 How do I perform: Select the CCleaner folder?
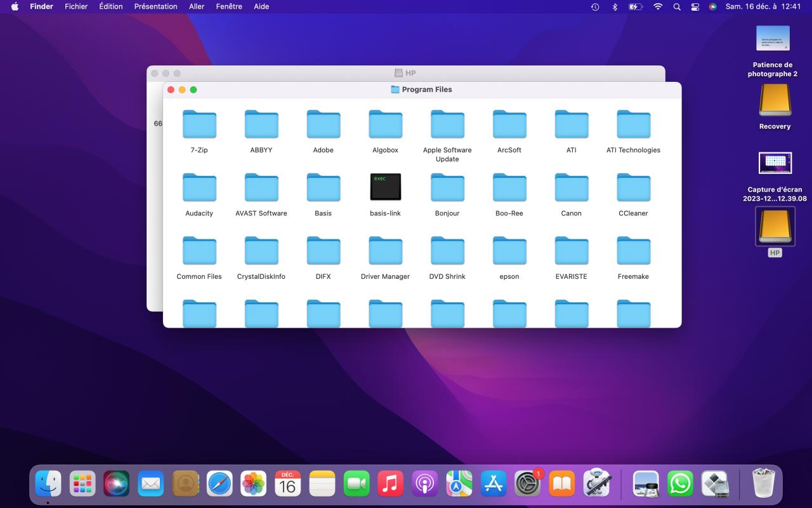(634, 187)
